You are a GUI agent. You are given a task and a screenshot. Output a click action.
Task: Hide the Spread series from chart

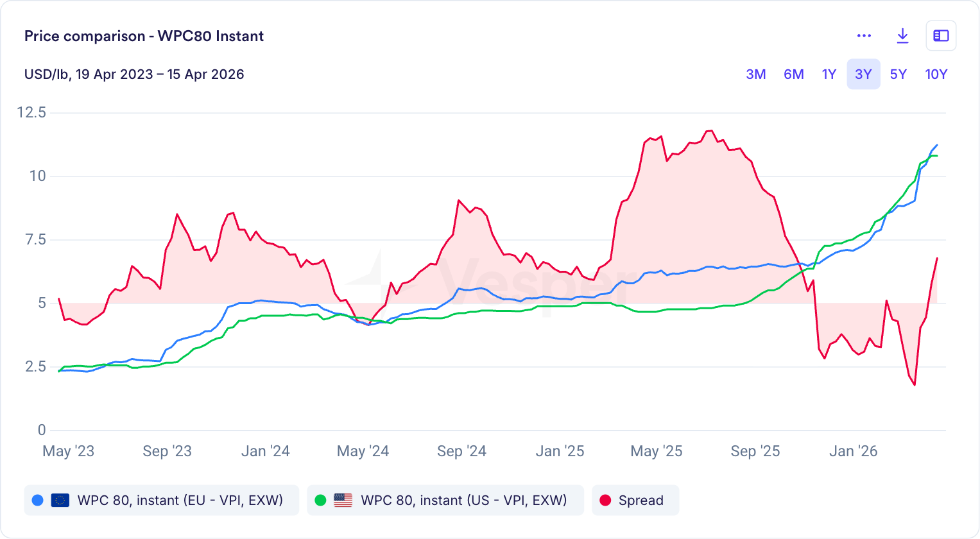pos(640,501)
